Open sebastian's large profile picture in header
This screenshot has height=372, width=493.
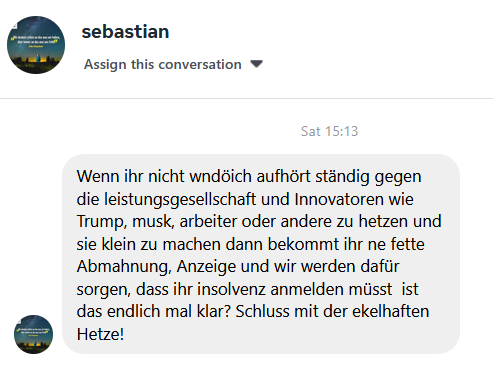point(36,45)
